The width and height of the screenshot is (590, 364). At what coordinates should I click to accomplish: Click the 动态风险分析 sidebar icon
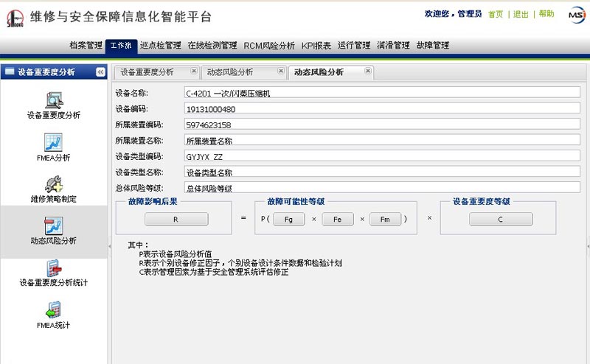[x=53, y=225]
